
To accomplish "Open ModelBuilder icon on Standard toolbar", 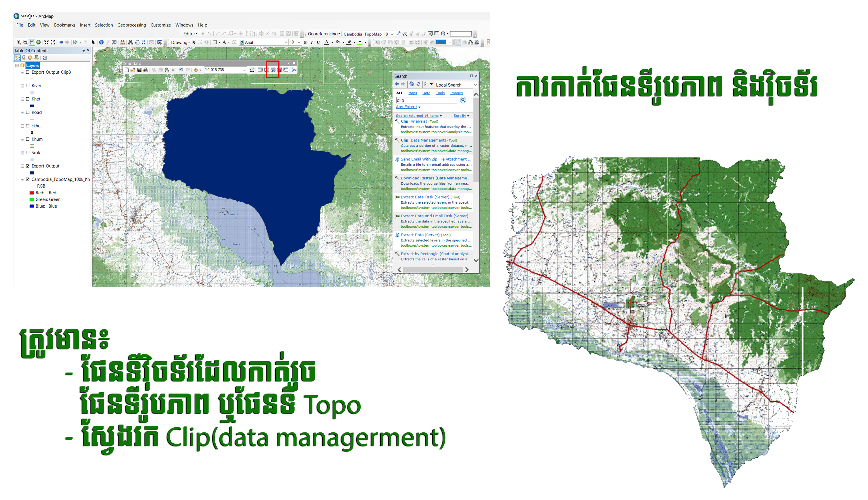I will point(294,70).
